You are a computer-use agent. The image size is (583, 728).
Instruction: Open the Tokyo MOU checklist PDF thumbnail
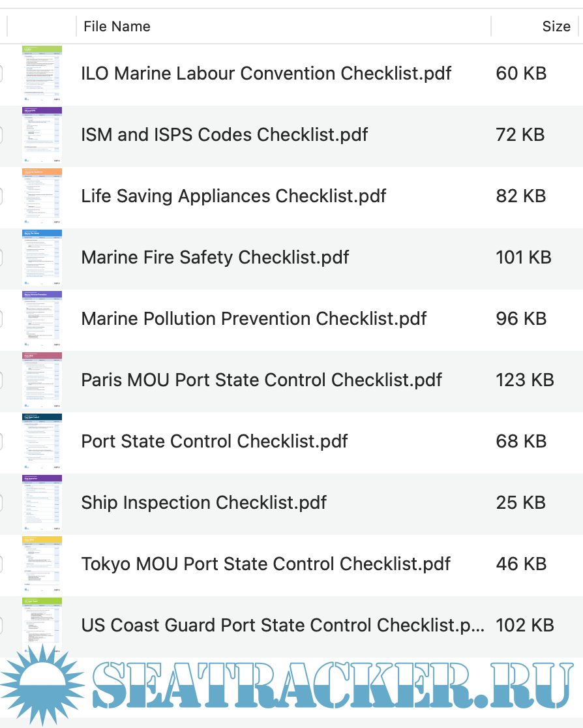click(x=42, y=564)
